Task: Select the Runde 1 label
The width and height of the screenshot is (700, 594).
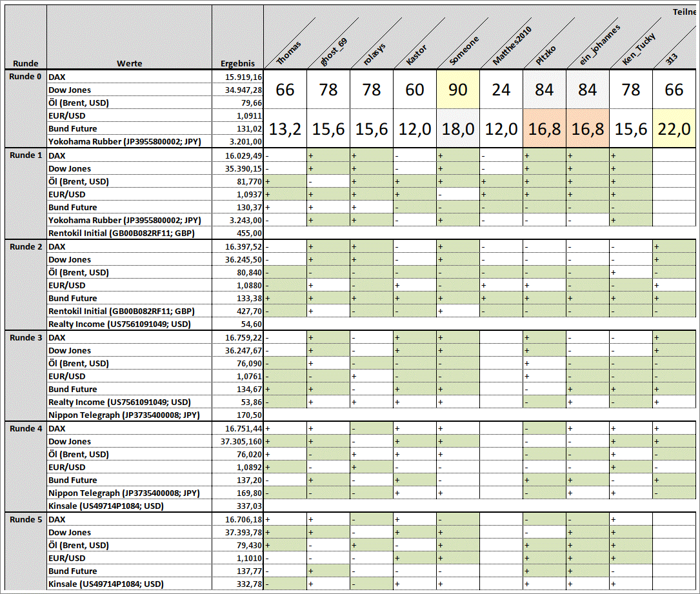Action: click(25, 155)
